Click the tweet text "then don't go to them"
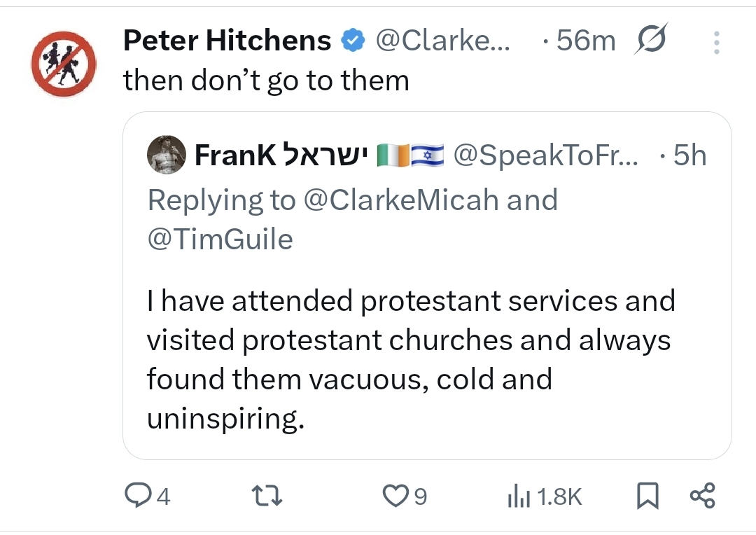Image resolution: width=756 pixels, height=535 pixels. pyautogui.click(x=266, y=81)
